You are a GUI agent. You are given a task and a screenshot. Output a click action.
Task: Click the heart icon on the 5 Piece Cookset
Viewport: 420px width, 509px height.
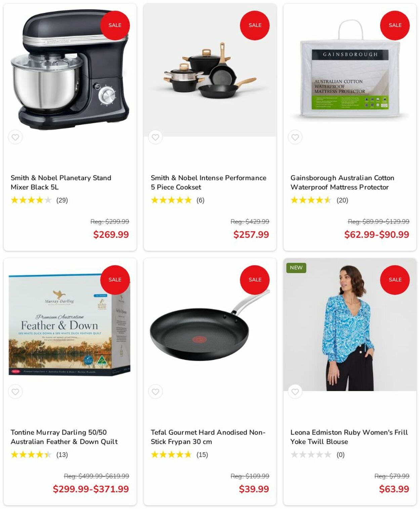[x=155, y=137]
